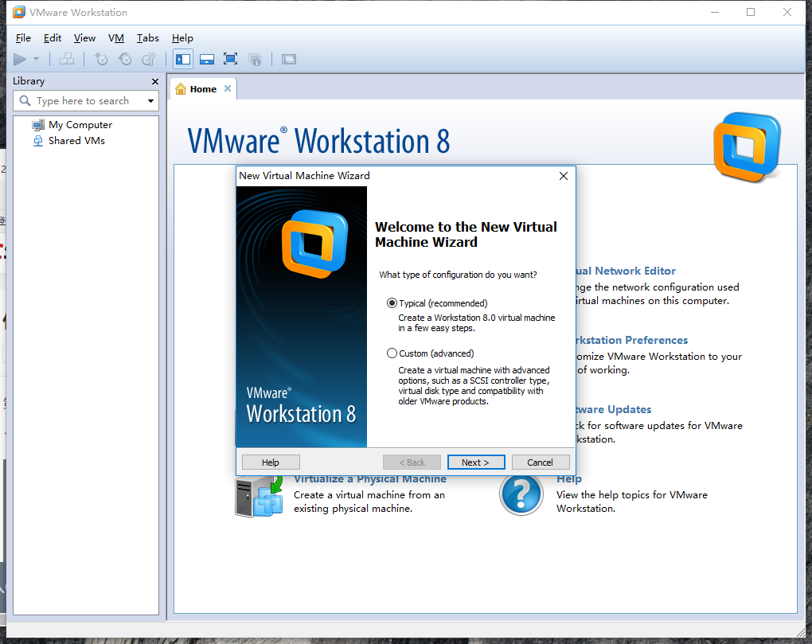Click the VMware Workstation title bar icon

click(x=19, y=12)
